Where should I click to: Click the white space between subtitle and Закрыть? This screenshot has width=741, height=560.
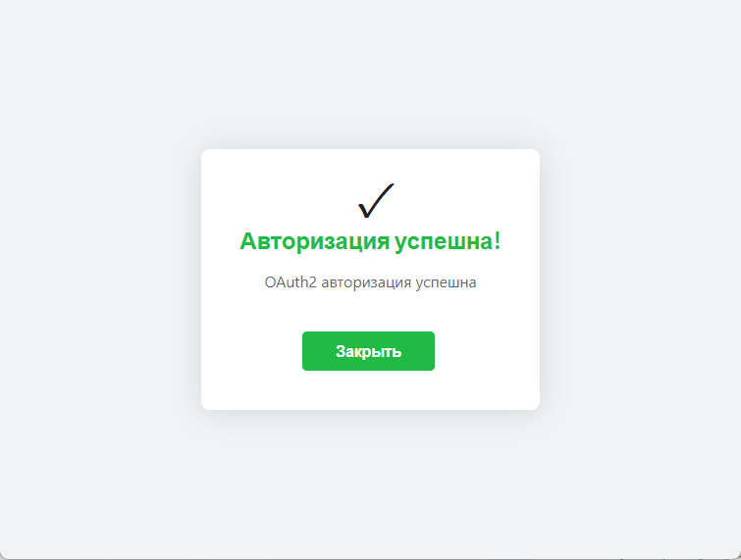370,311
